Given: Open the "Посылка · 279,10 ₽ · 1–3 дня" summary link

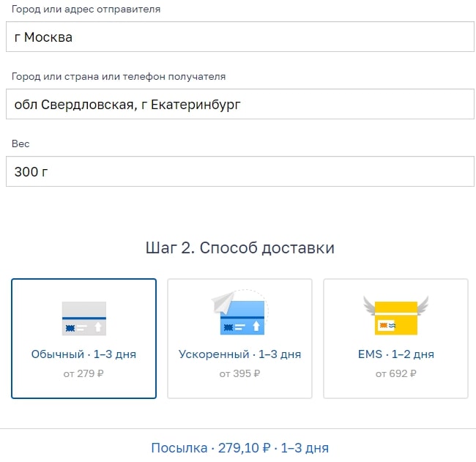Looking at the screenshot, I should point(239,448).
